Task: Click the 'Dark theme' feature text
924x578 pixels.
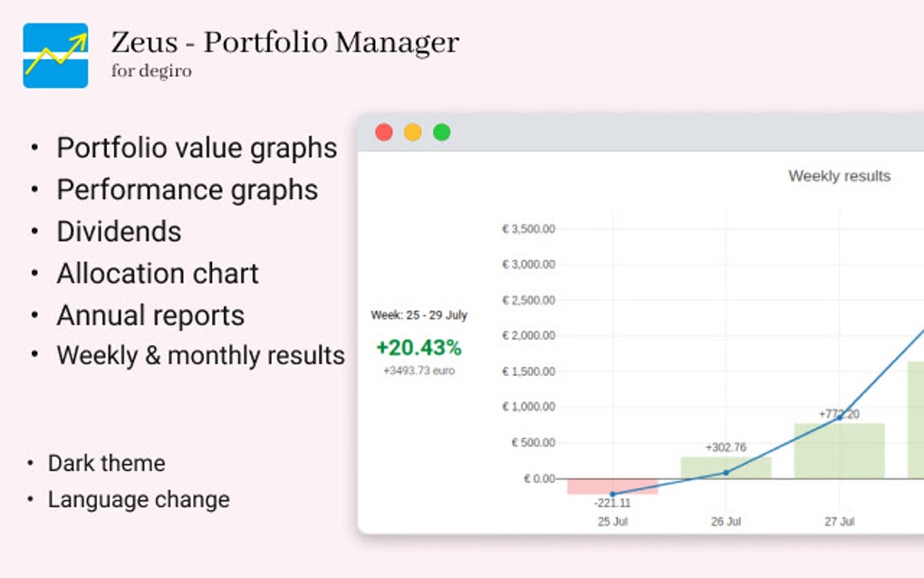Action: [106, 463]
